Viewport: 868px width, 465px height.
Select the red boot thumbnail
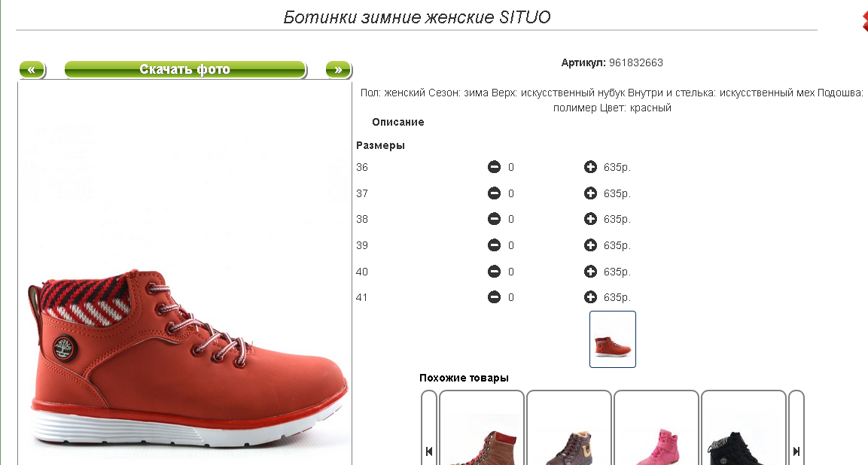coord(613,339)
